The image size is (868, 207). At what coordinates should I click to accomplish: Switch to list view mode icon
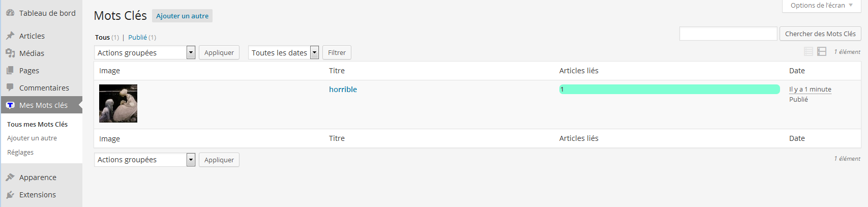(x=809, y=51)
